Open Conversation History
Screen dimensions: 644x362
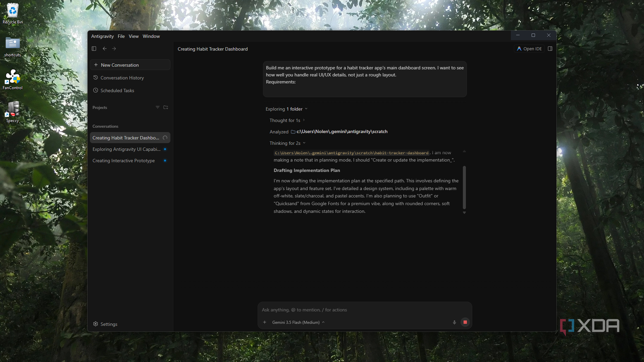pos(130,78)
